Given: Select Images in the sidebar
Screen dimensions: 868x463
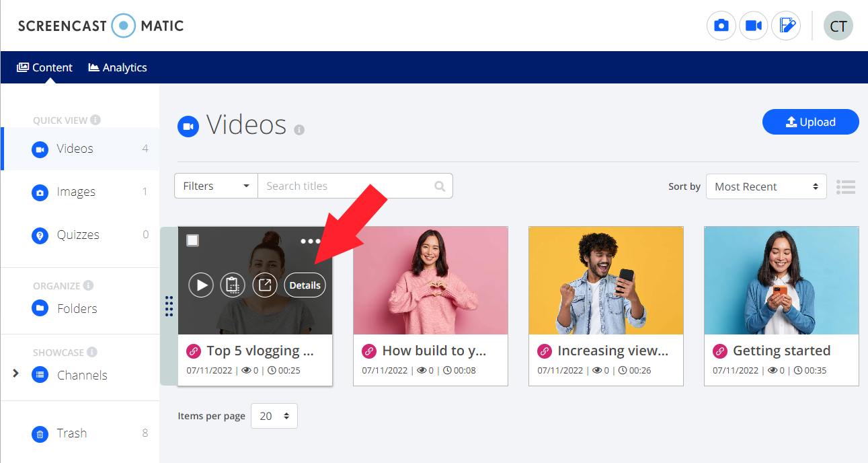Looking at the screenshot, I should 81,192.
